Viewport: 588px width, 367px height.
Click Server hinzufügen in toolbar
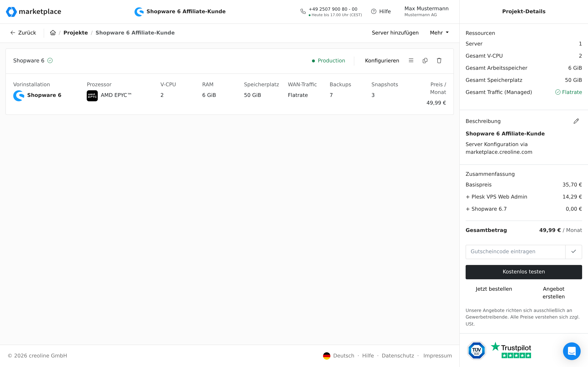pos(395,33)
